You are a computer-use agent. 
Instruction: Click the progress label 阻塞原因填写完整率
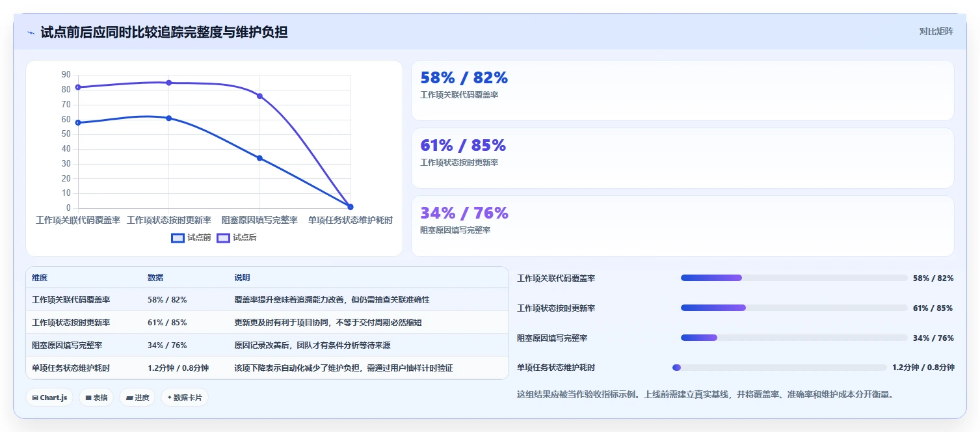552,338
